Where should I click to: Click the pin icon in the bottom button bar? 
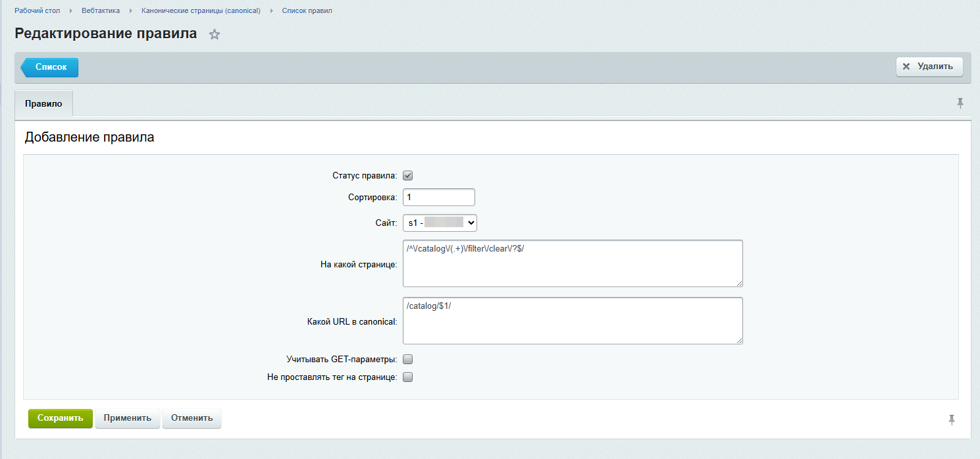tap(952, 419)
